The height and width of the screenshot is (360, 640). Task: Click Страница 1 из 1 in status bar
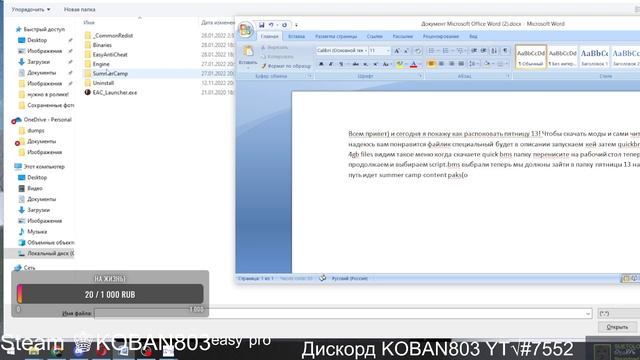point(256,278)
